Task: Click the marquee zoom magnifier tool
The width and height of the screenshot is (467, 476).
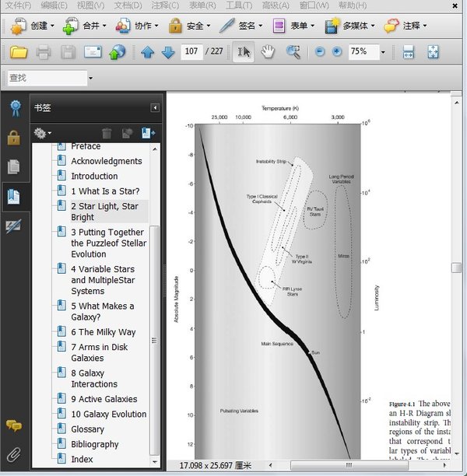Action: click(x=293, y=52)
